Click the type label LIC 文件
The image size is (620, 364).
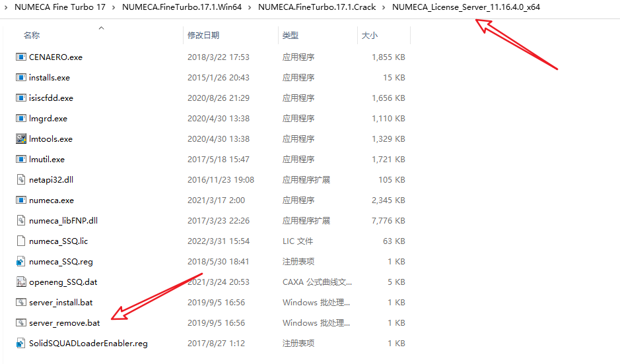(298, 241)
